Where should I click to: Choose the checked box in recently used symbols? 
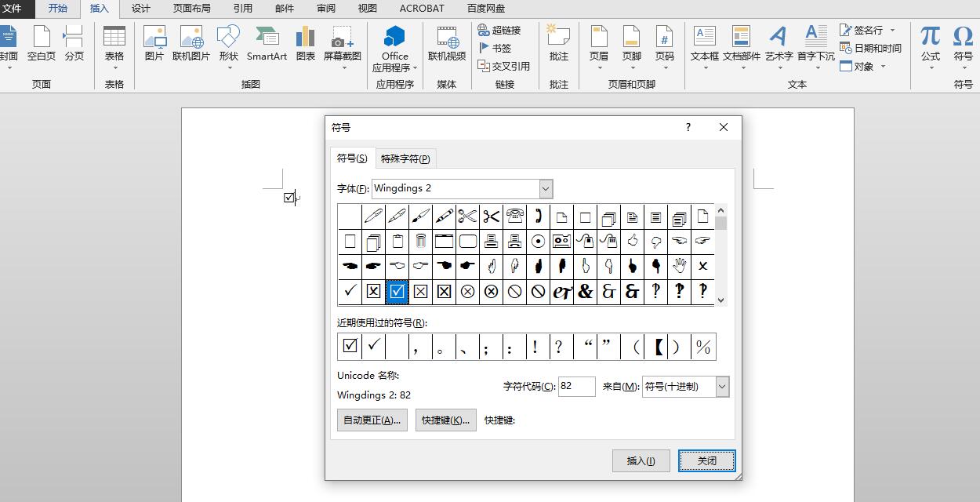pyautogui.click(x=350, y=346)
